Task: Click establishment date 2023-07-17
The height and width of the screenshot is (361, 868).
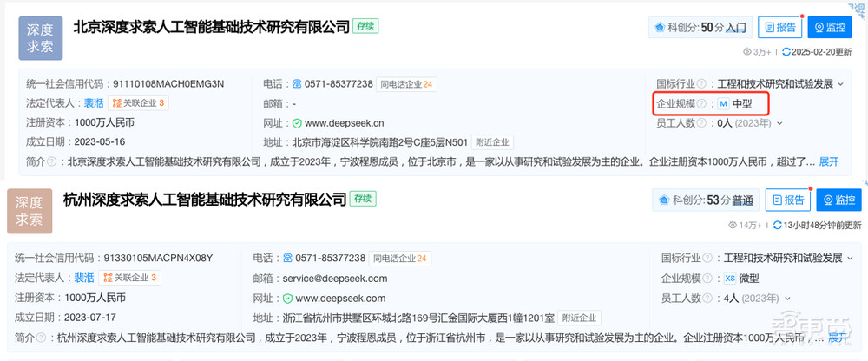Action: (89, 318)
